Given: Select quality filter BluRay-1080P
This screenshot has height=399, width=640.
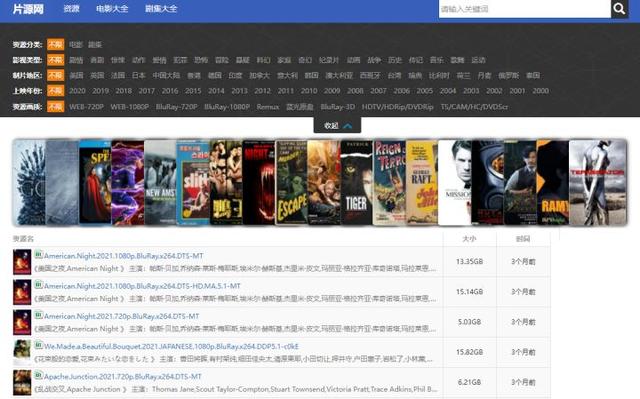Looking at the screenshot, I should (227, 106).
